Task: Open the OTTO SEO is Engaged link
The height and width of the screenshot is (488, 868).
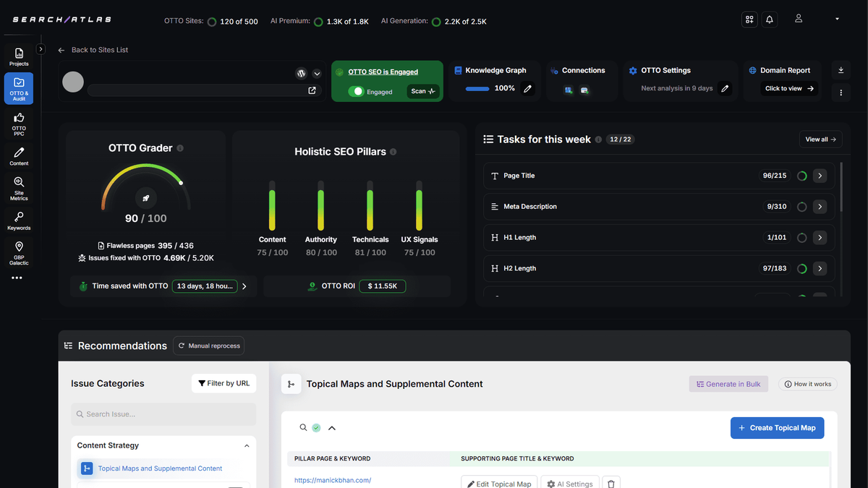Action: coord(383,72)
